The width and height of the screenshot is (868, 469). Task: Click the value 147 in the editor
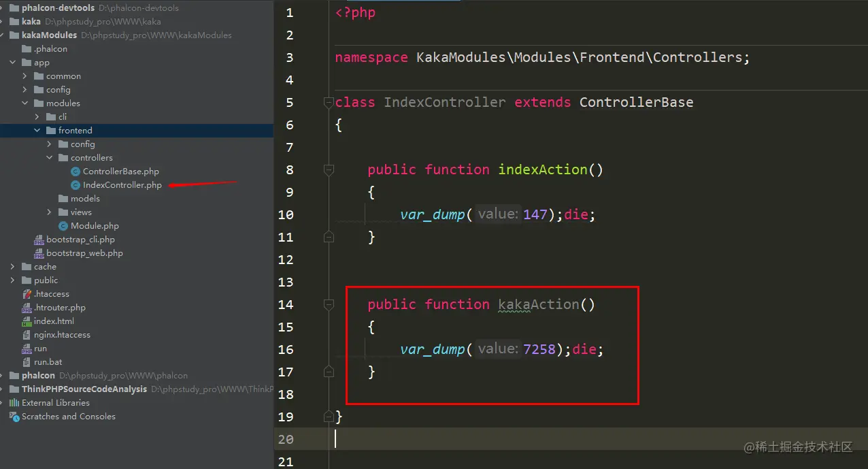click(x=535, y=214)
